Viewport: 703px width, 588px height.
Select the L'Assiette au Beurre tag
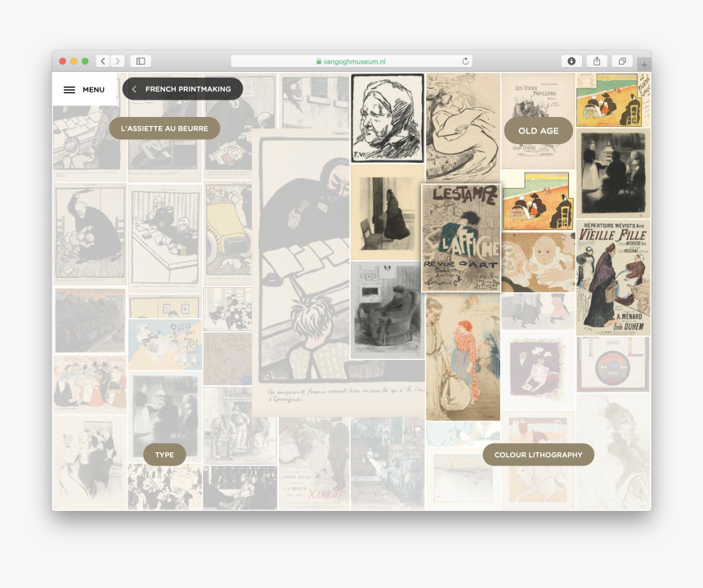(164, 128)
